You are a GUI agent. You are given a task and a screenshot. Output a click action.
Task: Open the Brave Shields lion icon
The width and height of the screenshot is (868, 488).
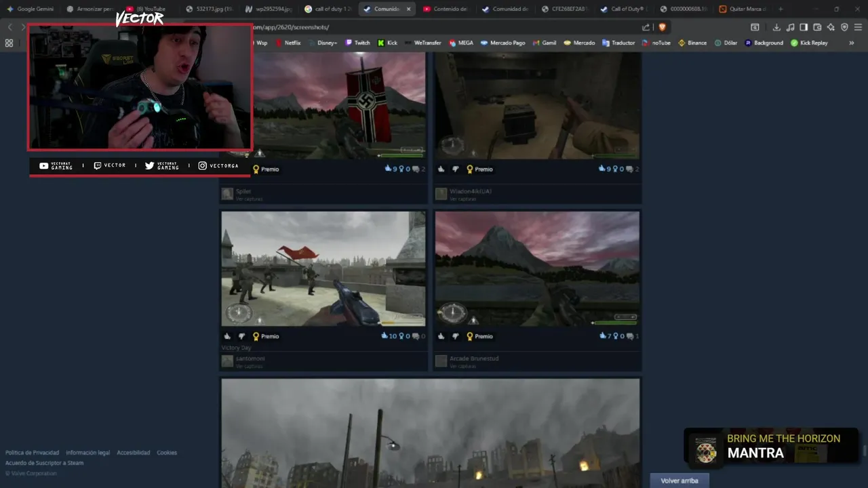click(x=662, y=27)
